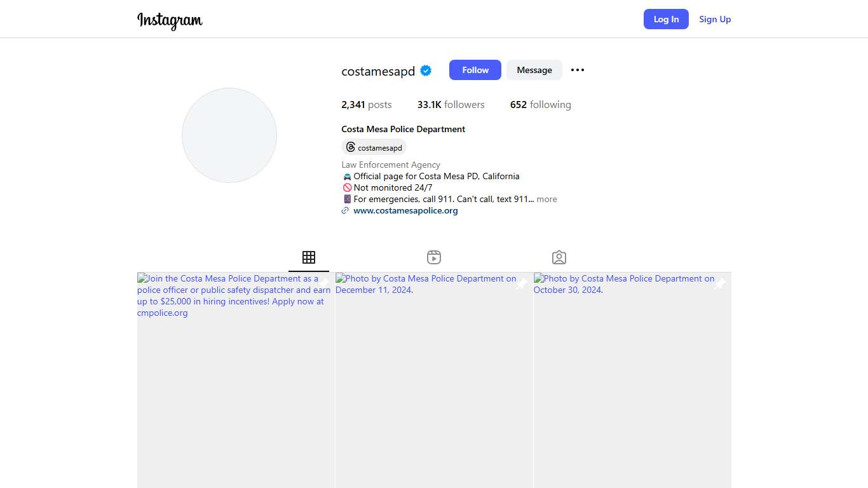Open the three-dot options menu
Image resolution: width=868 pixels, height=488 pixels.
click(x=577, y=70)
